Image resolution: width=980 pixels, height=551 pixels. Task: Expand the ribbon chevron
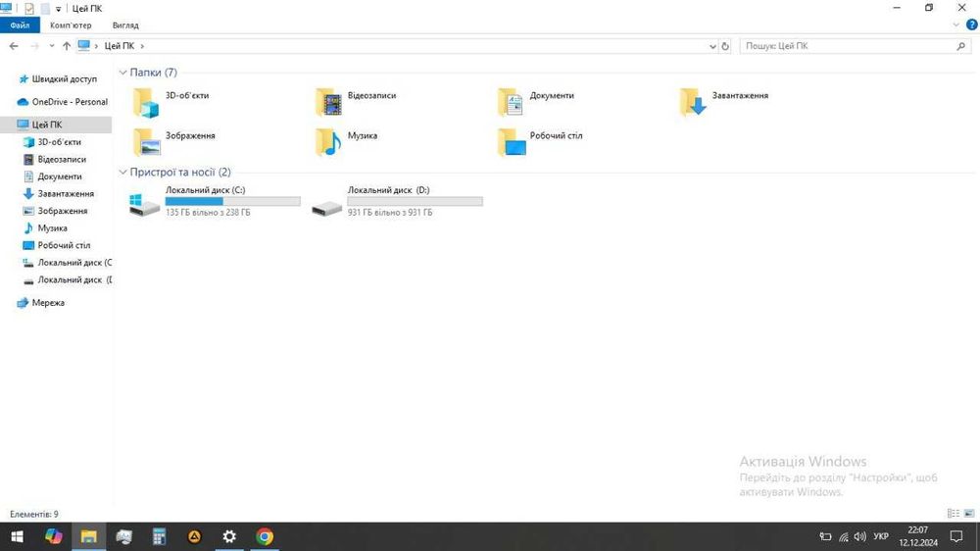[955, 25]
